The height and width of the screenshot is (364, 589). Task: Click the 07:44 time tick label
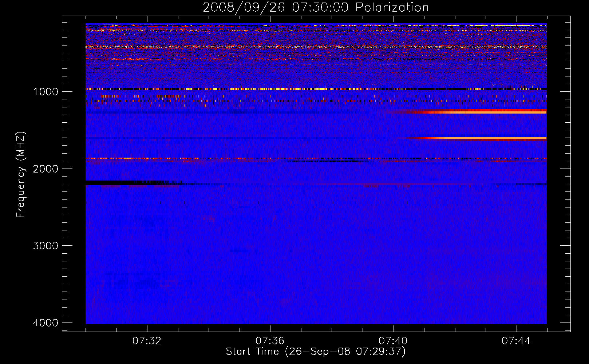coord(516,341)
